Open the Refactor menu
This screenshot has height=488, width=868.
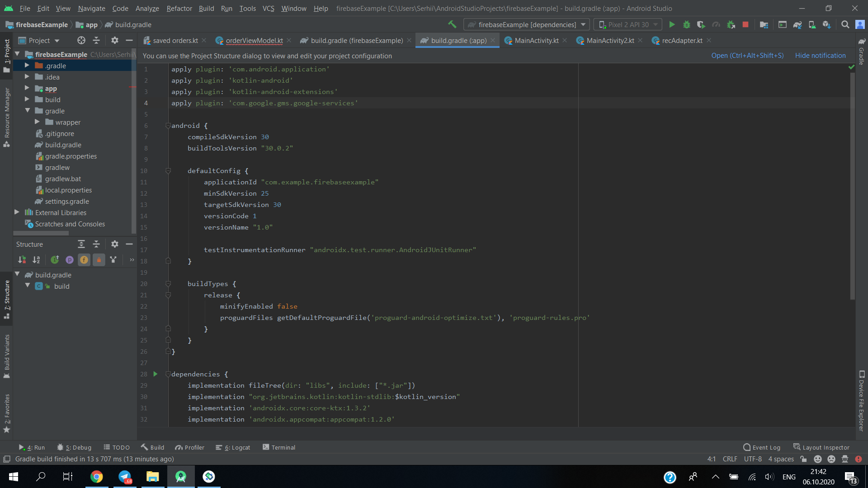pyautogui.click(x=179, y=8)
